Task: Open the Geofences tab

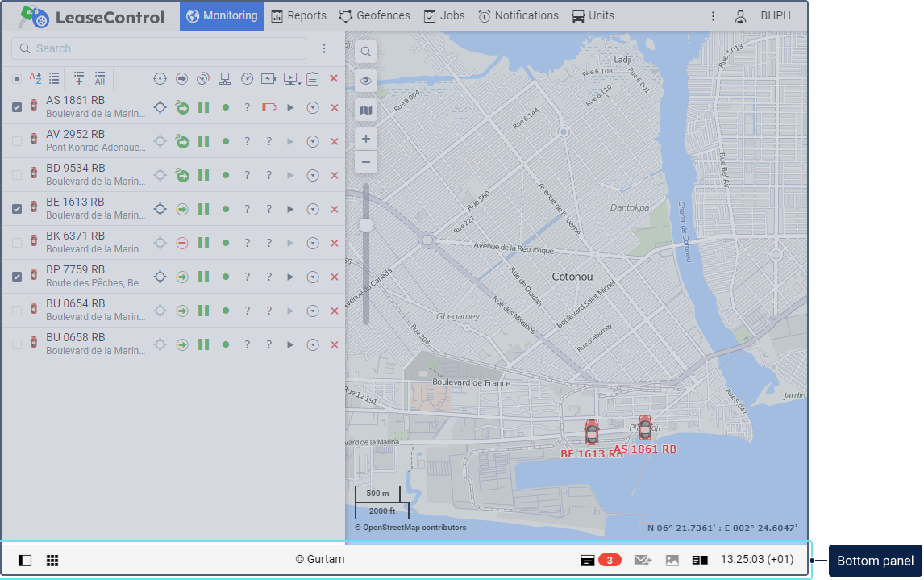Action: point(375,15)
